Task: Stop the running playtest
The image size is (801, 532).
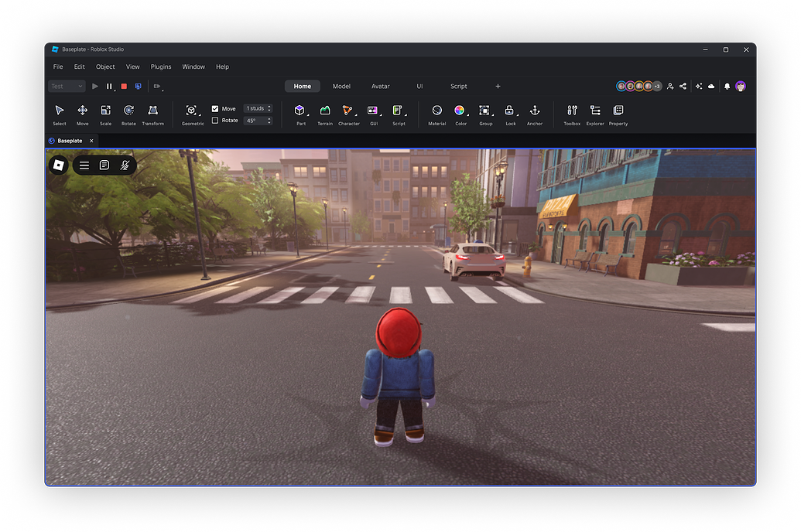Action: point(124,86)
